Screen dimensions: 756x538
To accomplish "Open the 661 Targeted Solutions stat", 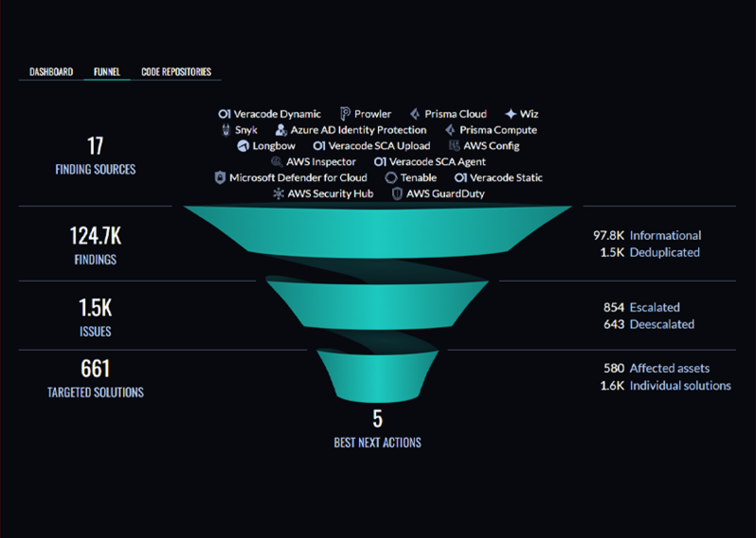I will point(95,378).
